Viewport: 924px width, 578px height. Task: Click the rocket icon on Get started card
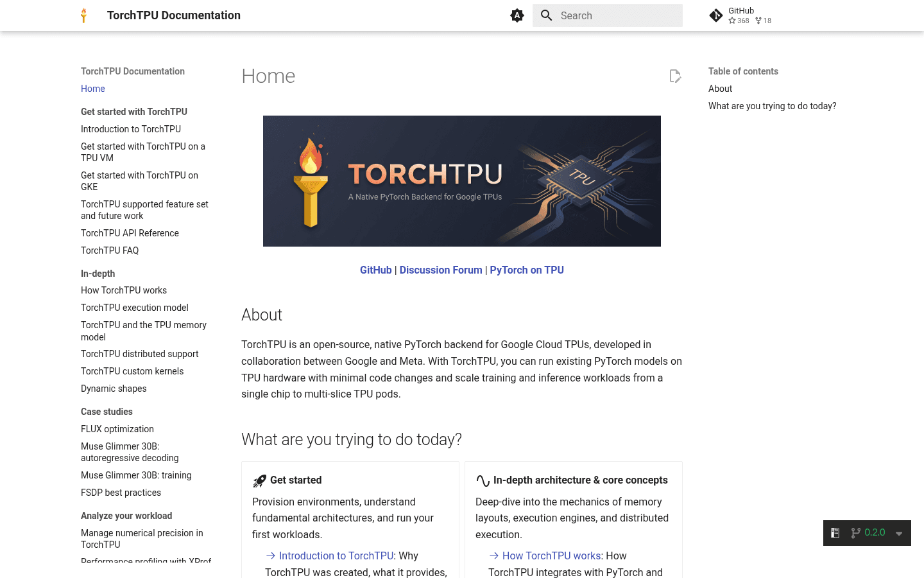click(x=259, y=480)
